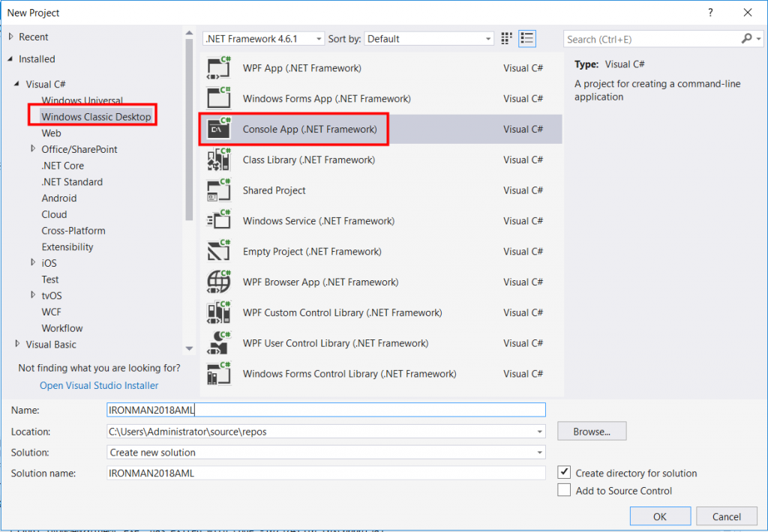Click the search magnifier icon
The width and height of the screenshot is (768, 532).
coord(746,39)
